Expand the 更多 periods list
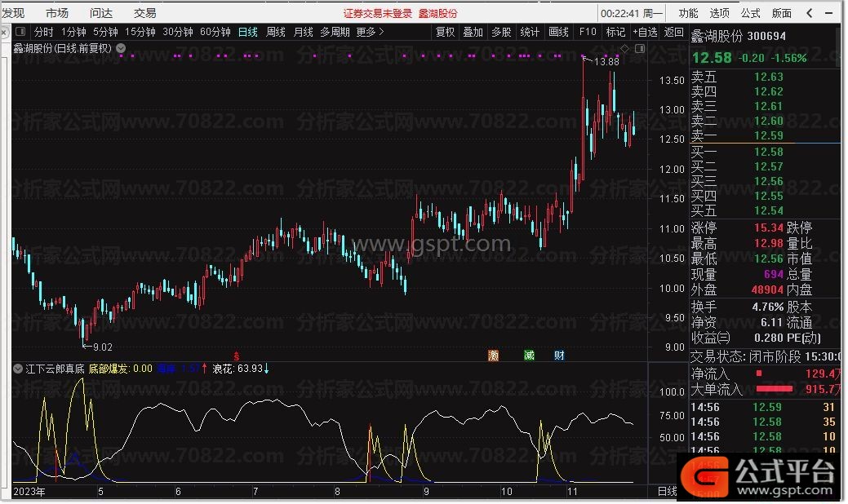The height and width of the screenshot is (504, 848). coord(370,32)
